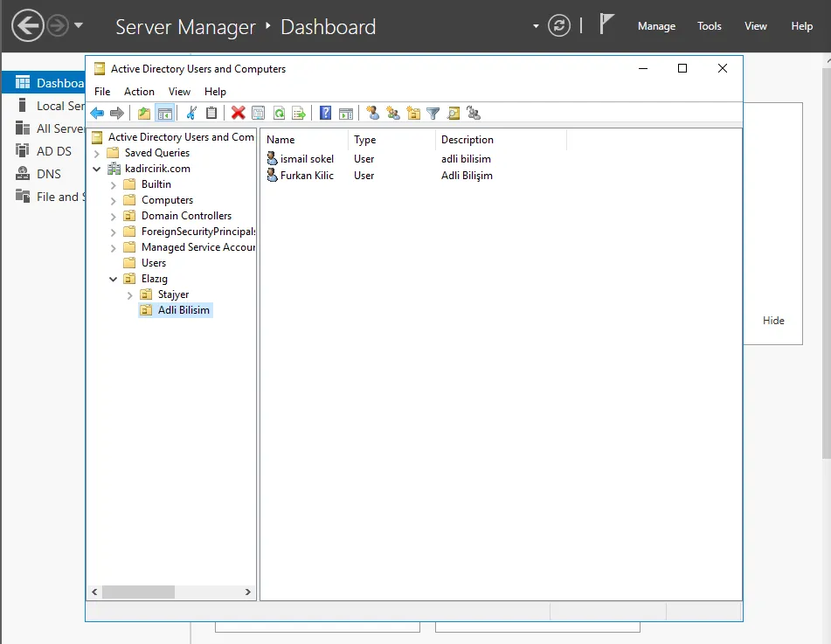
Task: Click Server Manager back navigation arrow
Action: click(28, 25)
